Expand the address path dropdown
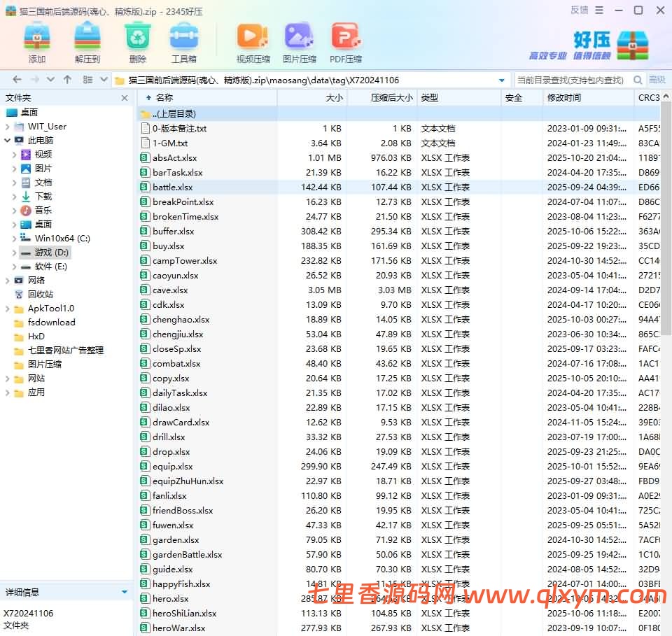Image resolution: width=672 pixels, height=636 pixels. pos(502,80)
